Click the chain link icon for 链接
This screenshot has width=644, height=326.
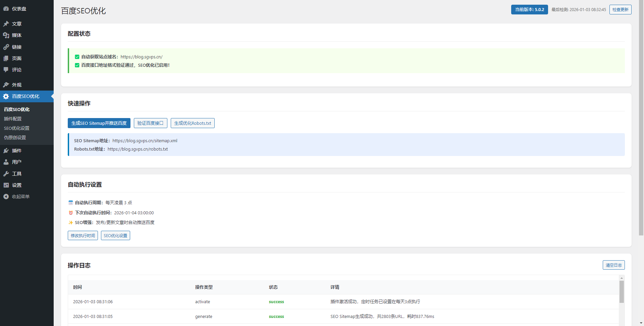[6, 47]
